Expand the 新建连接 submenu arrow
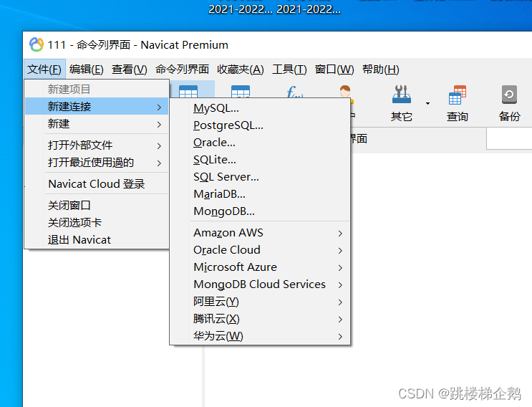The image size is (532, 407). 159,107
